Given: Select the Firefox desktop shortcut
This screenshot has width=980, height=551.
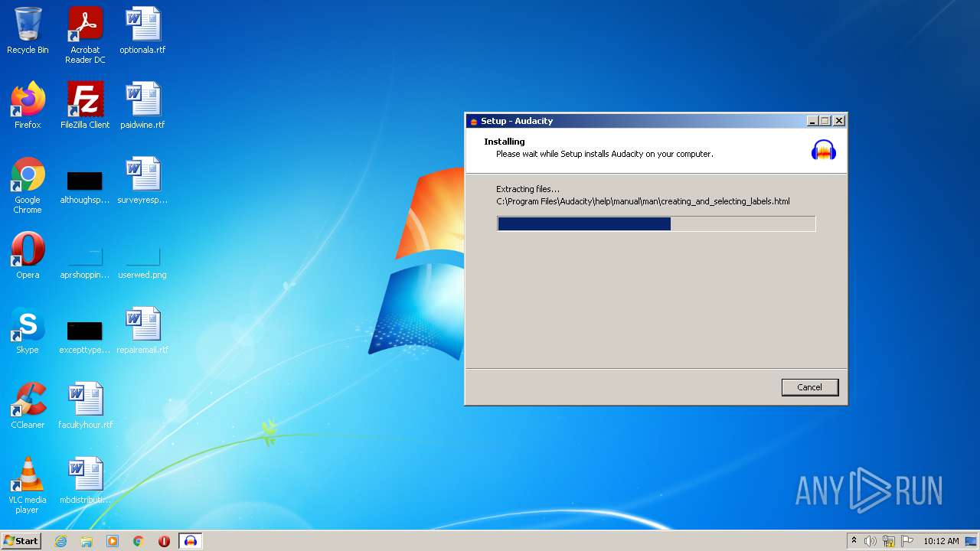Looking at the screenshot, I should click(28, 105).
